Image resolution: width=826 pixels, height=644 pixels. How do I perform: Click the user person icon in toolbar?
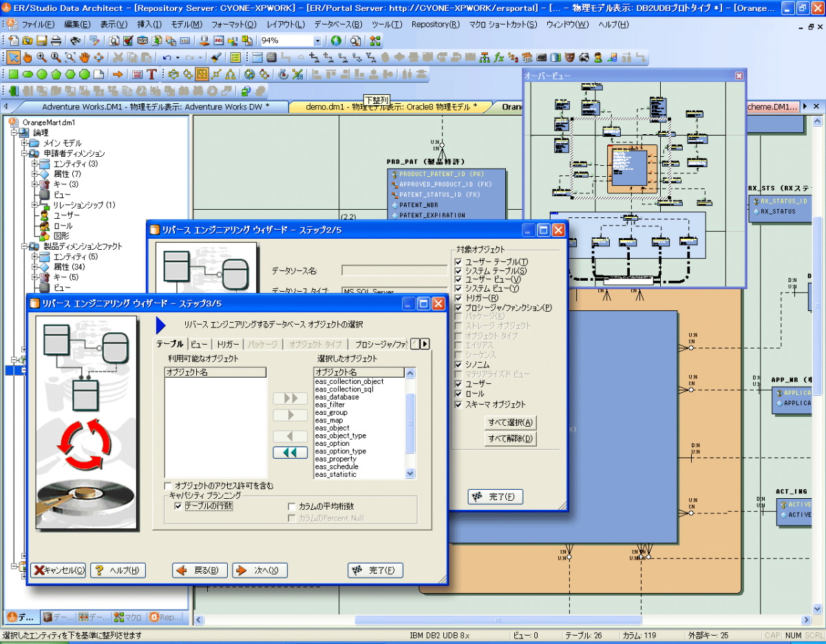tap(598, 57)
